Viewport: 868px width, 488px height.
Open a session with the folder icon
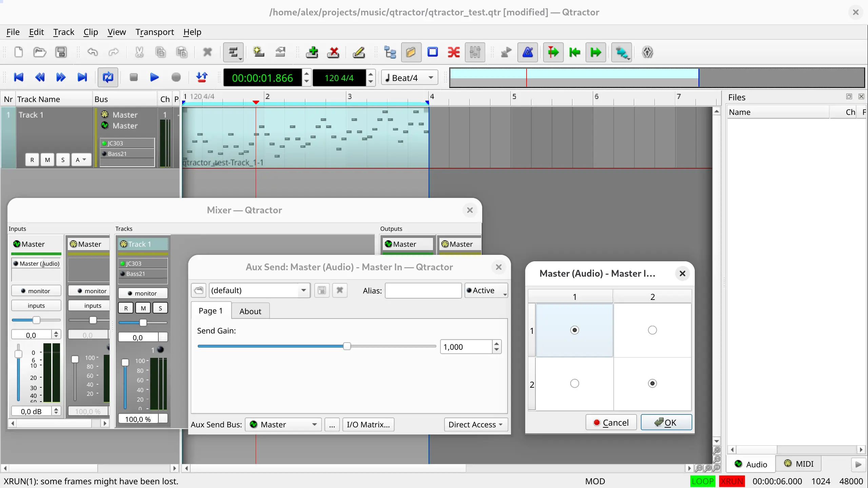(x=40, y=52)
